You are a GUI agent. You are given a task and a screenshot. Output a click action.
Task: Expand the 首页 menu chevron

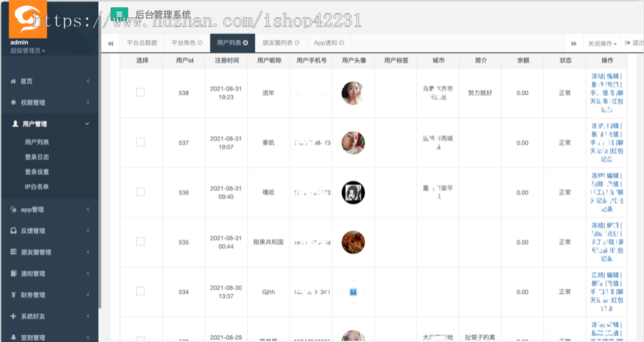pyautogui.click(x=88, y=82)
